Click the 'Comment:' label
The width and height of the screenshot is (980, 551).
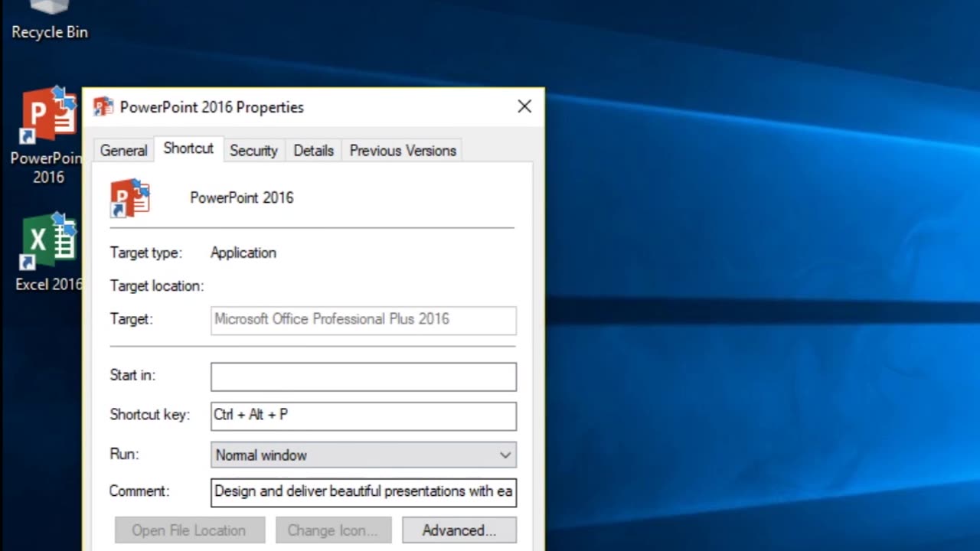coord(139,491)
